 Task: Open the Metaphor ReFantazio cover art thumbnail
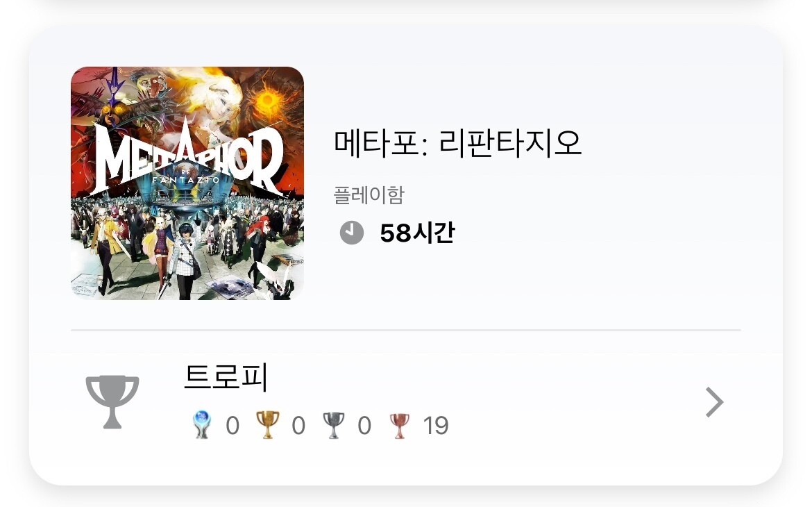point(187,183)
